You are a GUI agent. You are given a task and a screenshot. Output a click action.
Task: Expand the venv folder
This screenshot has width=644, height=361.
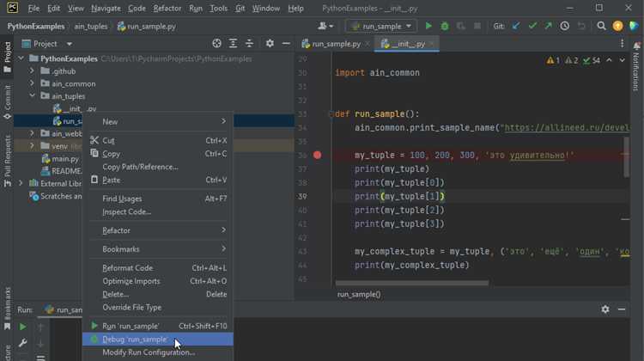pyautogui.click(x=32, y=146)
